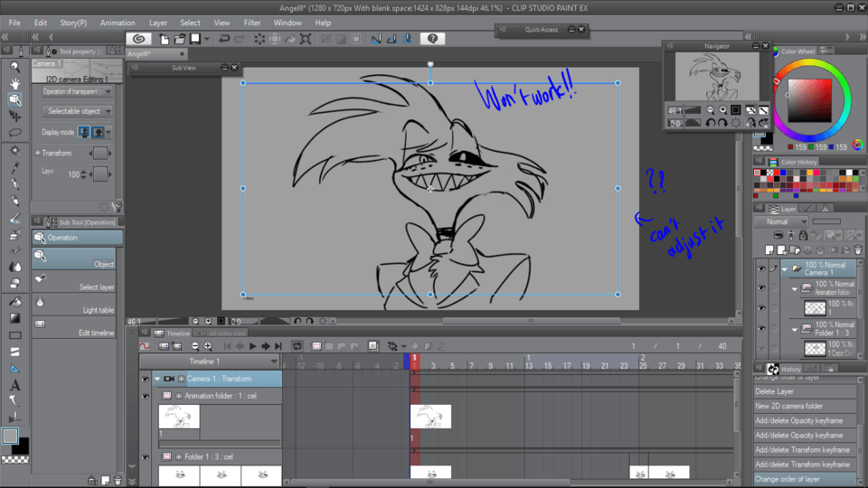Zoom in the timeline view
The width and height of the screenshot is (868, 488).
(x=208, y=346)
